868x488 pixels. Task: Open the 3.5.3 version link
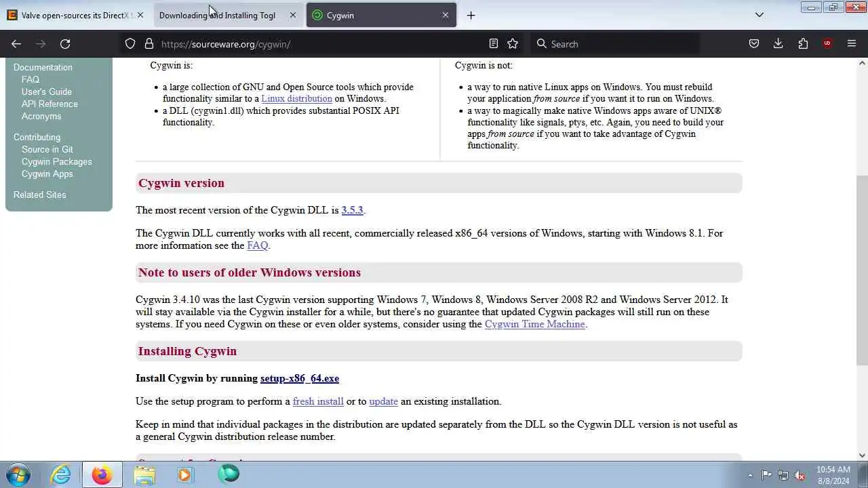click(352, 210)
